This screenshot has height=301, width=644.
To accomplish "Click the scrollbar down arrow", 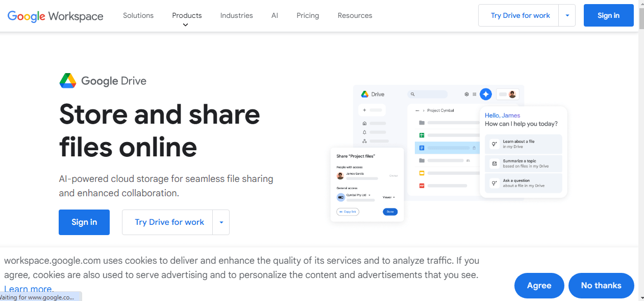I will click(x=641, y=297).
